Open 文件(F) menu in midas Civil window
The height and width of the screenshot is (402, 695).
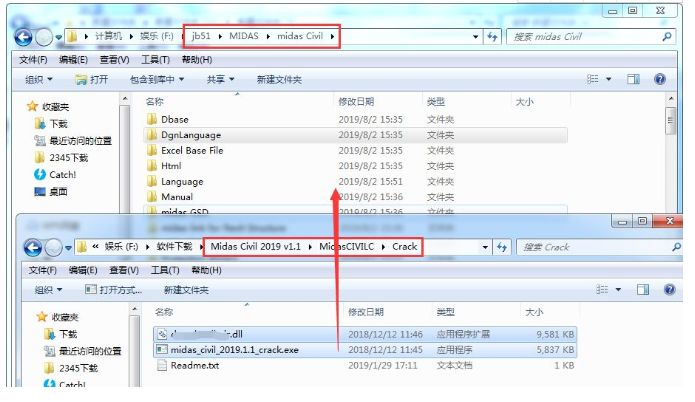33,60
